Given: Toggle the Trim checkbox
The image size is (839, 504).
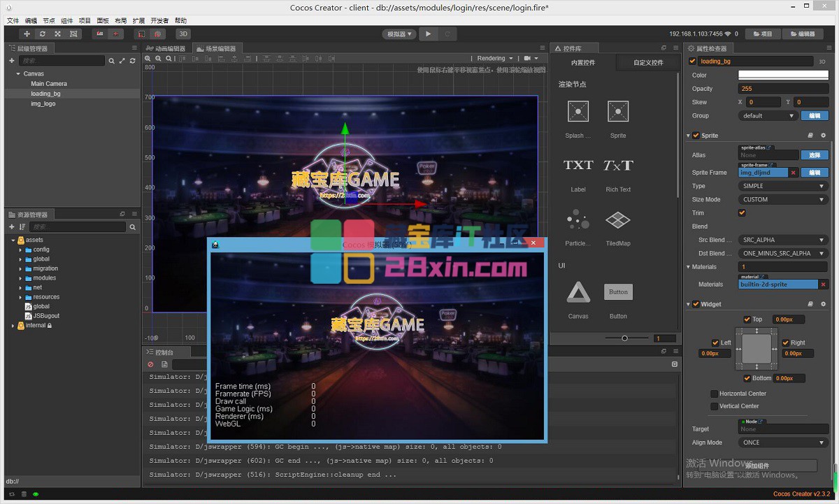Looking at the screenshot, I should [x=742, y=213].
